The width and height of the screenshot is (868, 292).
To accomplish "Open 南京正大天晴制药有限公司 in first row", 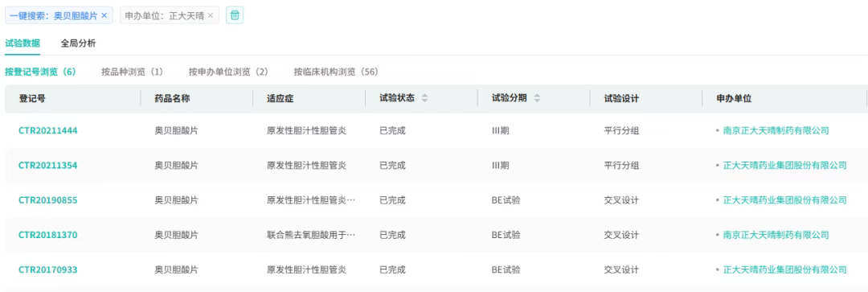I will (x=776, y=131).
